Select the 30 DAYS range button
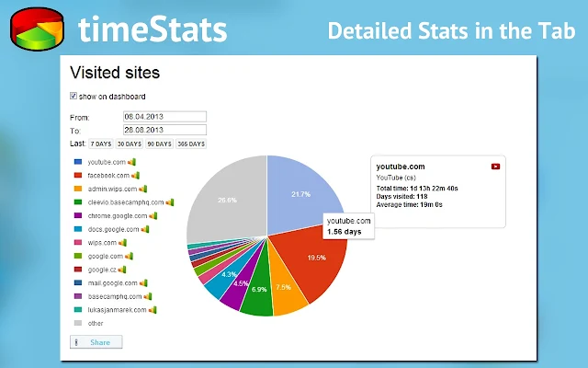The image size is (588, 368). (x=130, y=144)
